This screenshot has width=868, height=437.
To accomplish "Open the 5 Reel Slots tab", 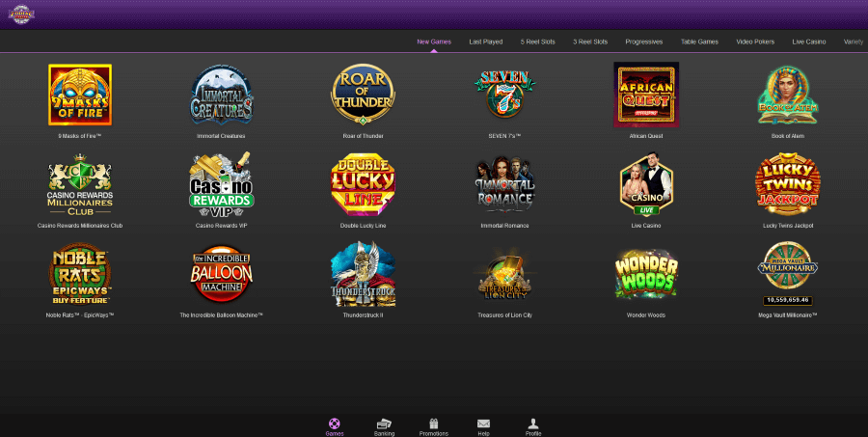I will pos(537,41).
